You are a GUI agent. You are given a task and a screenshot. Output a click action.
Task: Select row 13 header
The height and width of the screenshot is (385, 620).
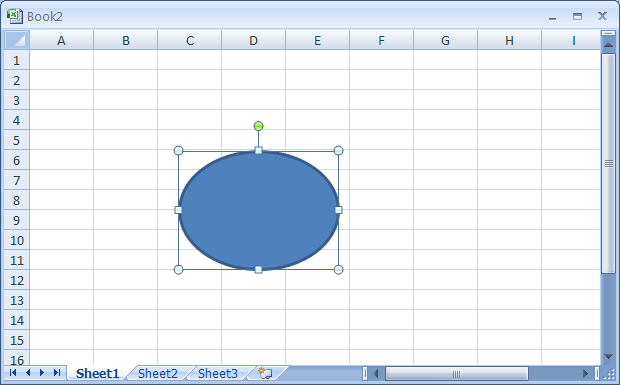click(17, 300)
